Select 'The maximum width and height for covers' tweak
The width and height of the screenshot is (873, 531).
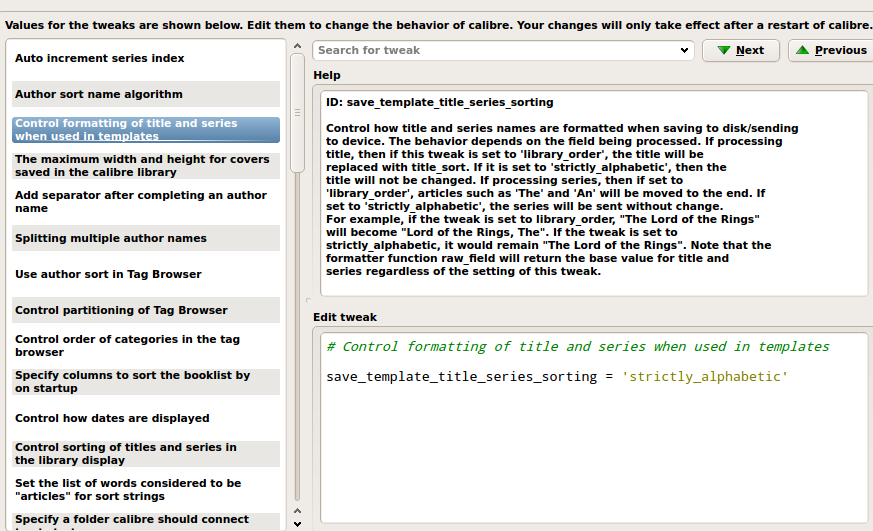146,166
